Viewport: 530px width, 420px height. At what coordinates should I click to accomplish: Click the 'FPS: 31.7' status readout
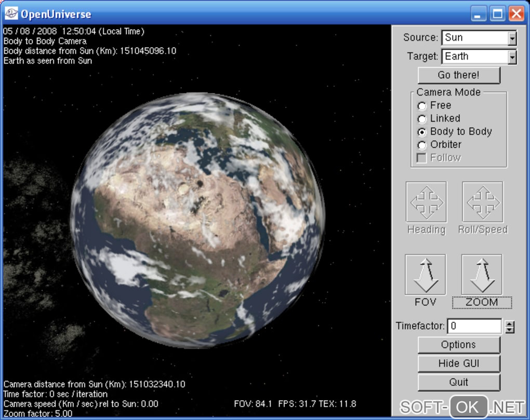point(297,404)
